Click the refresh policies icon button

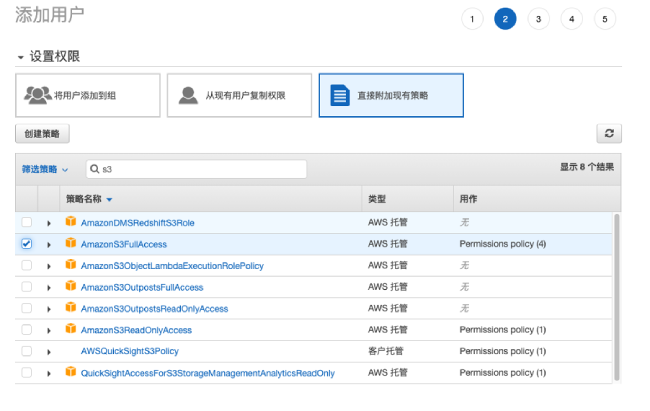609,134
